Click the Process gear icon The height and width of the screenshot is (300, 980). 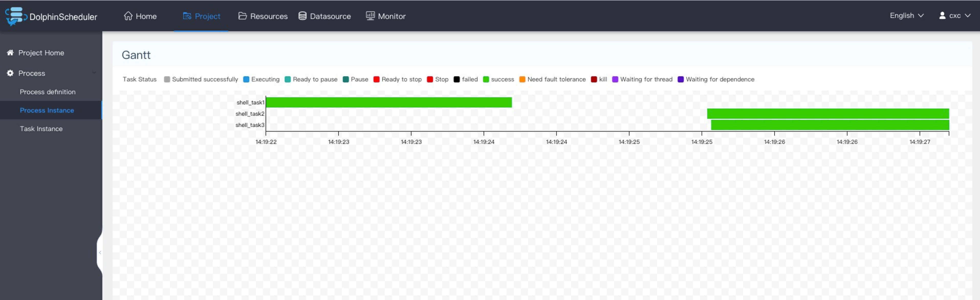10,73
